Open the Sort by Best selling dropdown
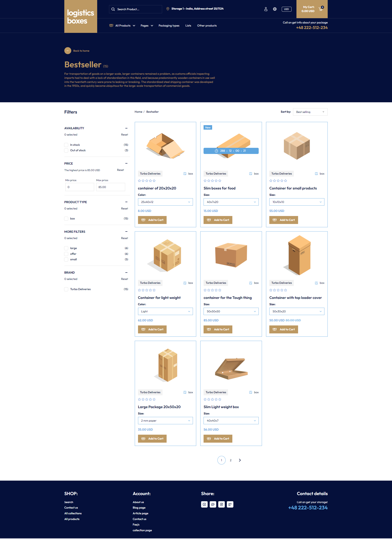 point(310,112)
